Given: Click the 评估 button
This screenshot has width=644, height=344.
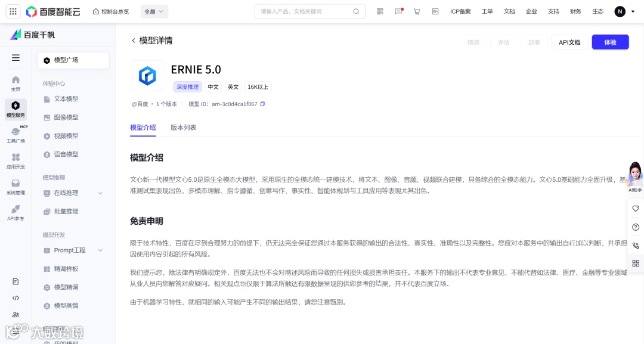Looking at the screenshot, I should coord(503,42).
